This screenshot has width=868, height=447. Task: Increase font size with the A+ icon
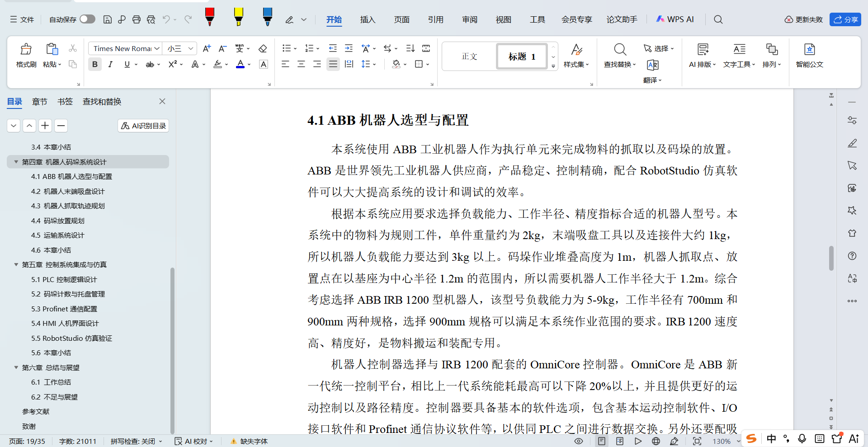click(207, 48)
